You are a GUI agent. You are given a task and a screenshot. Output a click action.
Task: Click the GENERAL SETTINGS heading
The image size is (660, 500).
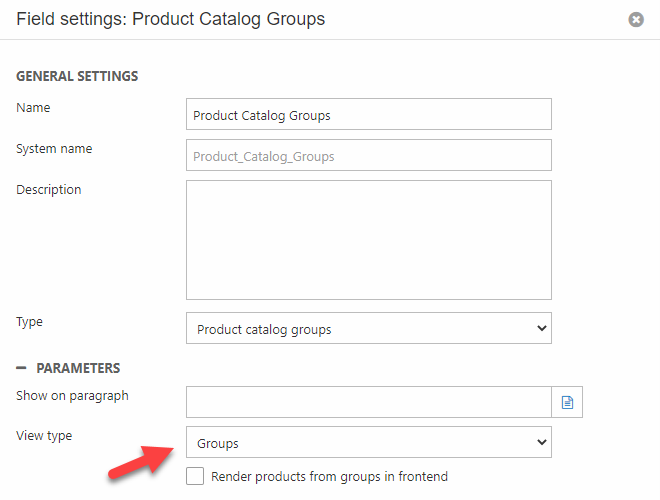[77, 76]
